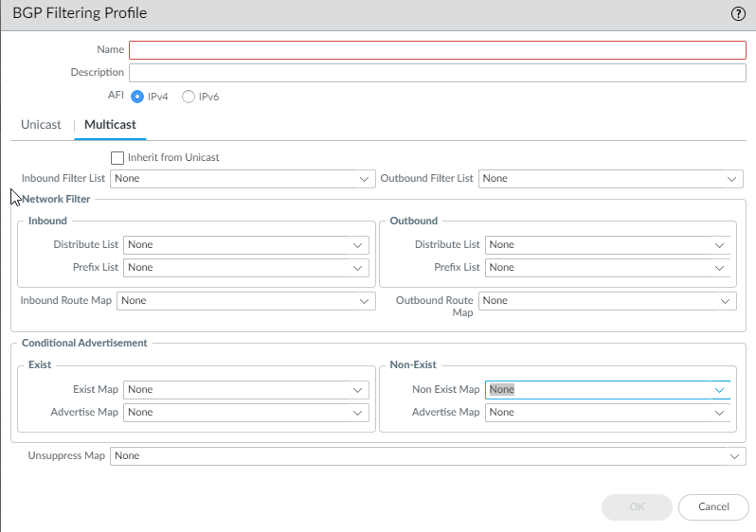Open the Outbound Filter List dropdown
The width and height of the screenshot is (756, 532).
610,178
